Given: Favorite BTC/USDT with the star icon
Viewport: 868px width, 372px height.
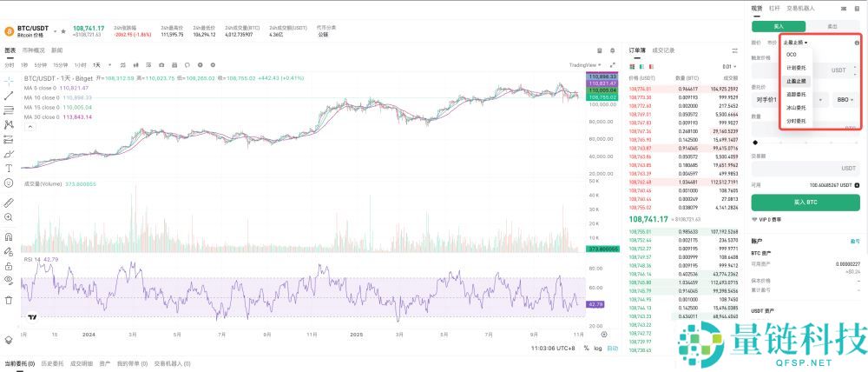Looking at the screenshot, I should coord(62,30).
